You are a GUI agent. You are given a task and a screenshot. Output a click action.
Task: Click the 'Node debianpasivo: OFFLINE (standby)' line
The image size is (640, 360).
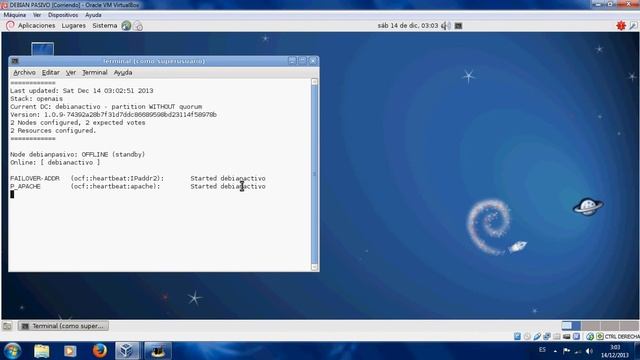click(x=78, y=154)
